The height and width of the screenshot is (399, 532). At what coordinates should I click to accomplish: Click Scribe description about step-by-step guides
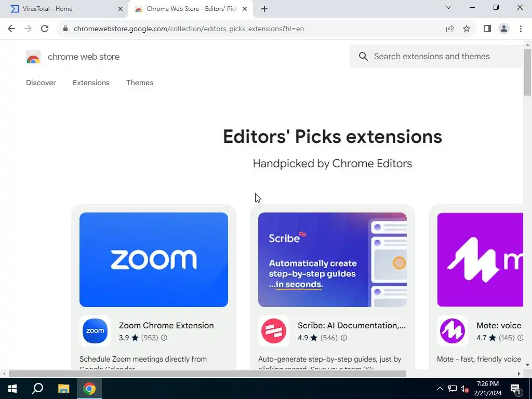pyautogui.click(x=330, y=362)
